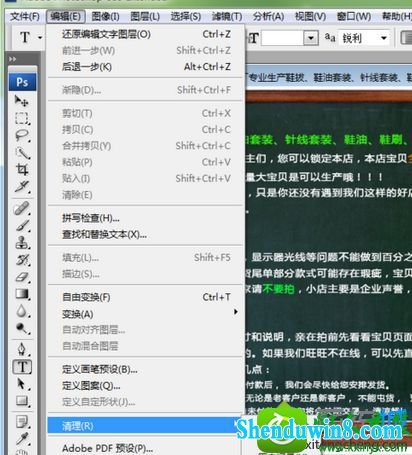Click the font size input field

click(x=283, y=38)
